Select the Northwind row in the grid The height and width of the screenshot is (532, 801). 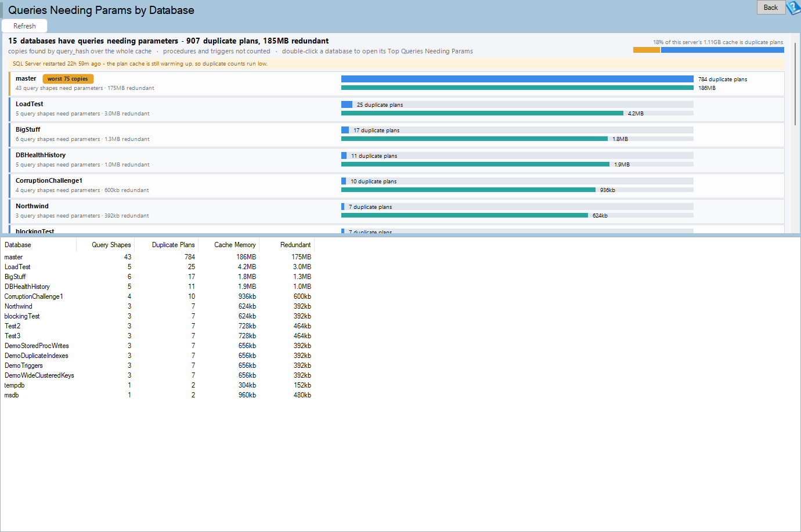tap(157, 306)
